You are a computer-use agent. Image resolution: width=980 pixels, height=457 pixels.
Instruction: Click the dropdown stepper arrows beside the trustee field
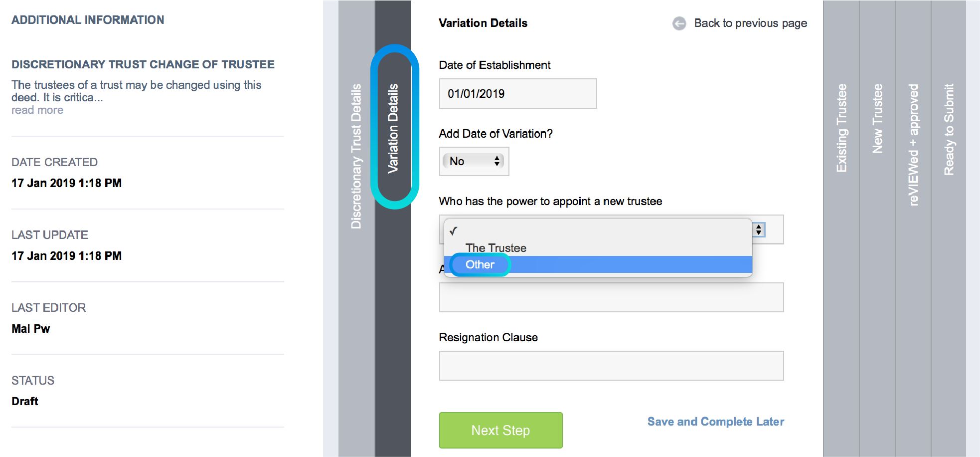point(759,229)
